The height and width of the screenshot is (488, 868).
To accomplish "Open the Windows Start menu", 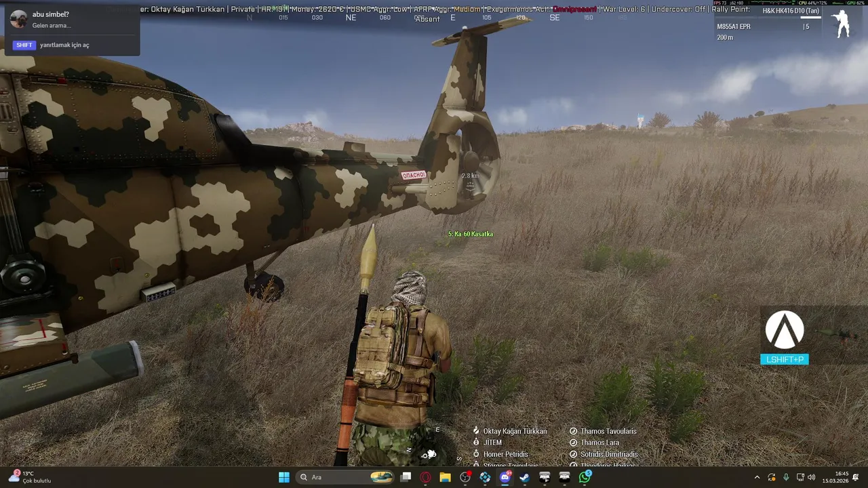I will click(284, 477).
